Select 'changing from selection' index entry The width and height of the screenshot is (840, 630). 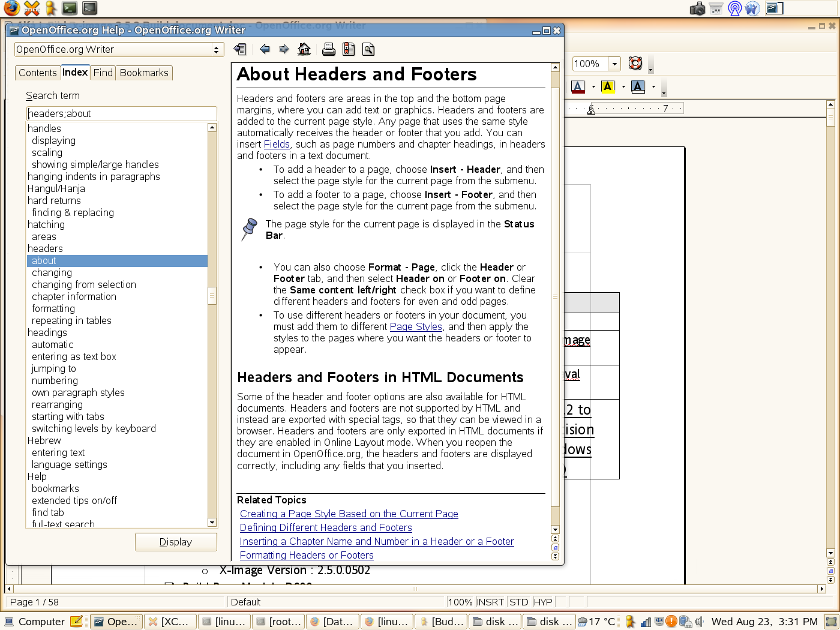pos(84,284)
